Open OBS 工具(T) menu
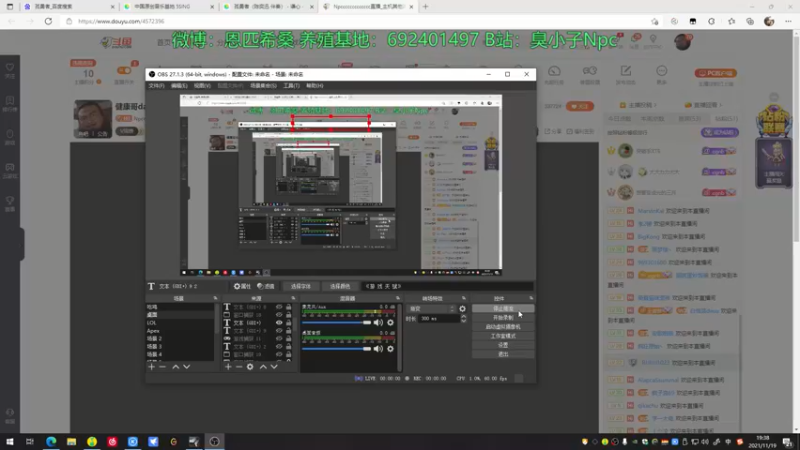This screenshot has height=450, width=800. click(291, 86)
